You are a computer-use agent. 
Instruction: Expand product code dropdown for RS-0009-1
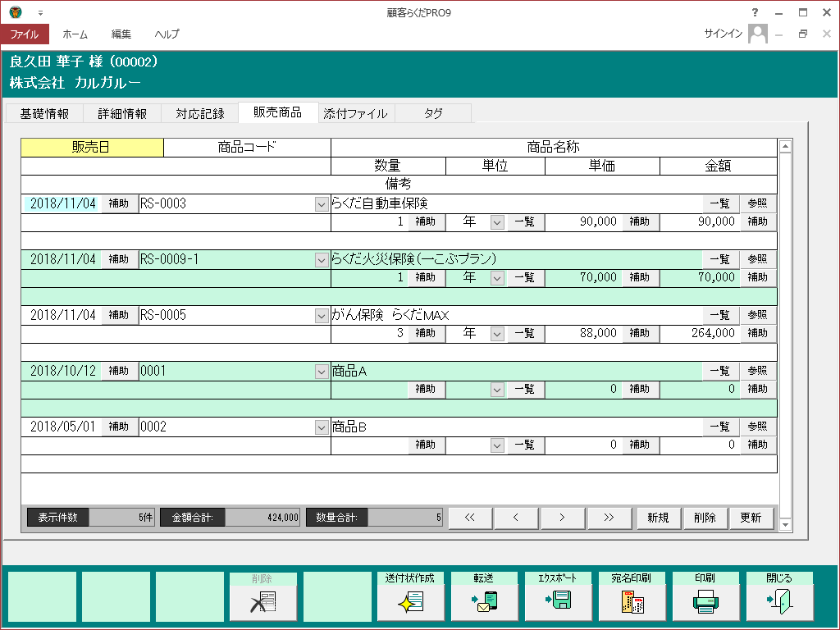pyautogui.click(x=322, y=260)
